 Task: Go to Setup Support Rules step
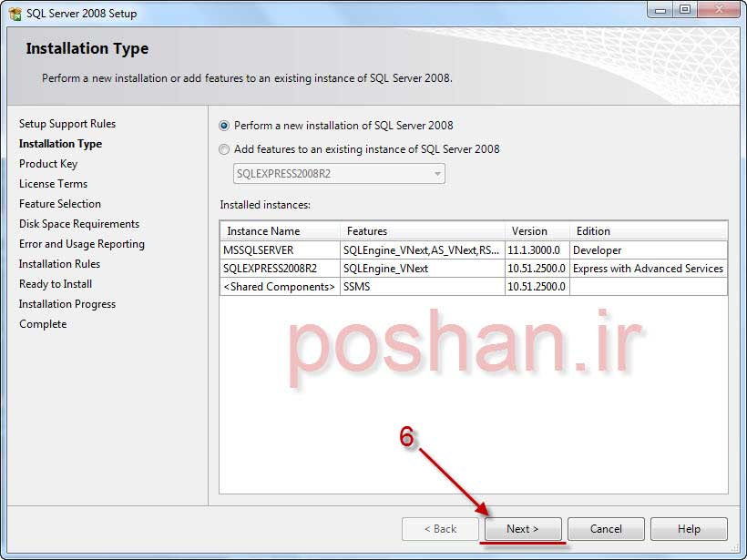67,124
